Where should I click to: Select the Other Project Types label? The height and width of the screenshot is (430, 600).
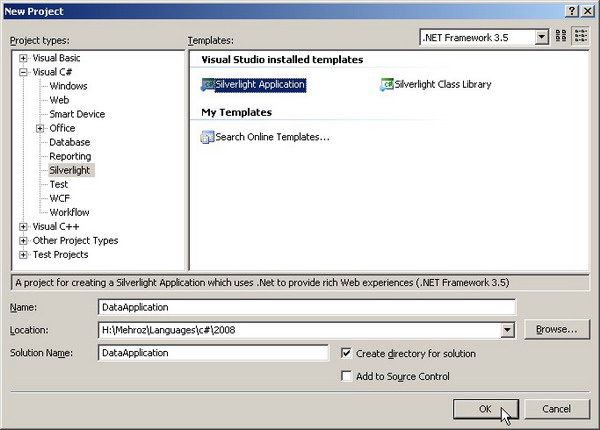(75, 241)
